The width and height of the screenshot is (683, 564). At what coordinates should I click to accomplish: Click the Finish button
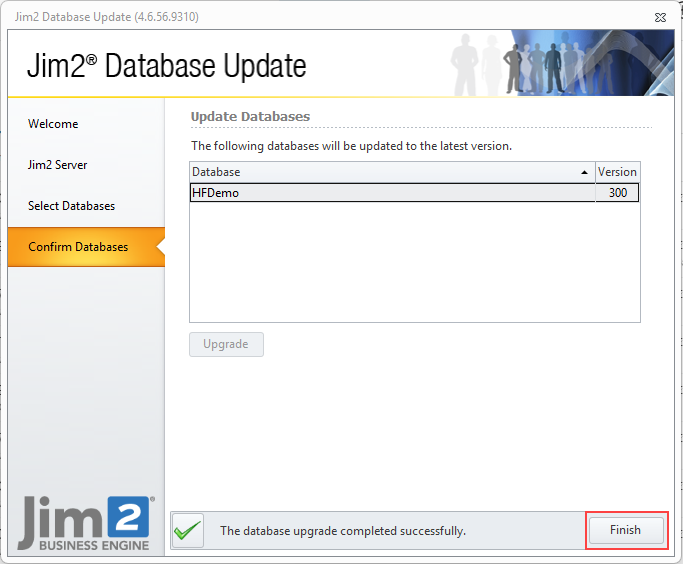point(626,530)
